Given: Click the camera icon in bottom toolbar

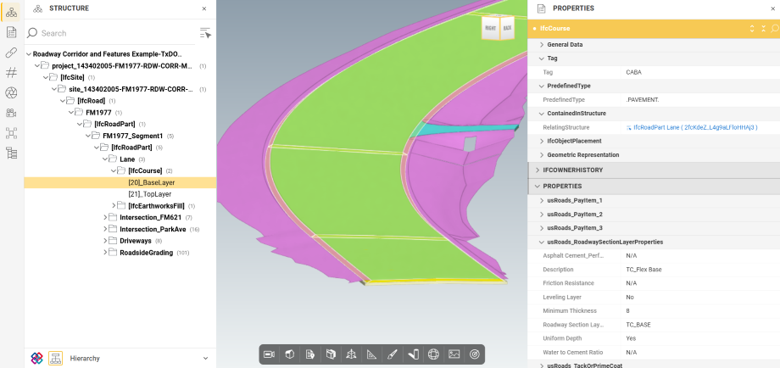Looking at the screenshot, I should coord(269,354).
